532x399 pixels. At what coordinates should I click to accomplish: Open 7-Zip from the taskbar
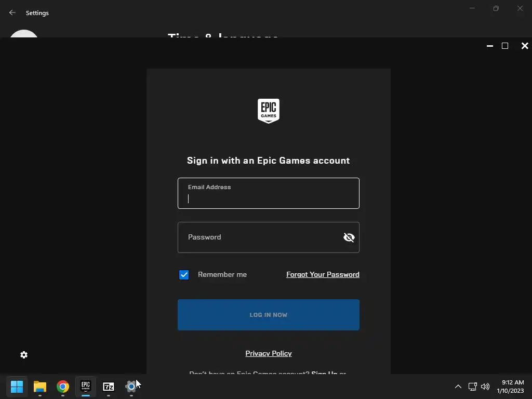coord(109,387)
